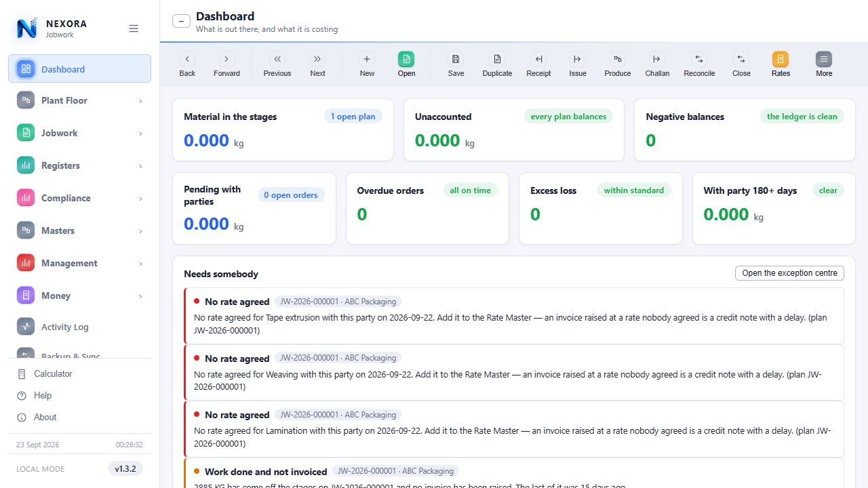Select Dashboard in the sidebar
868x488 pixels.
pos(79,68)
